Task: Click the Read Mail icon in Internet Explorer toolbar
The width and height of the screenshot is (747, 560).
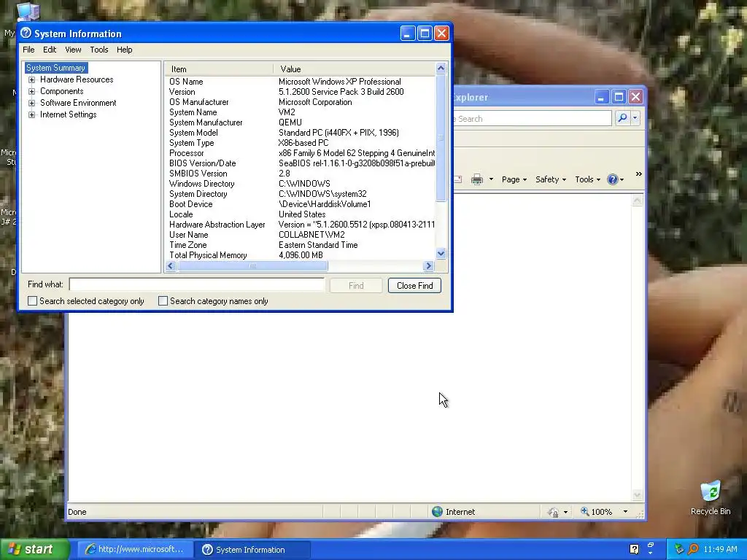Action: pyautogui.click(x=458, y=179)
